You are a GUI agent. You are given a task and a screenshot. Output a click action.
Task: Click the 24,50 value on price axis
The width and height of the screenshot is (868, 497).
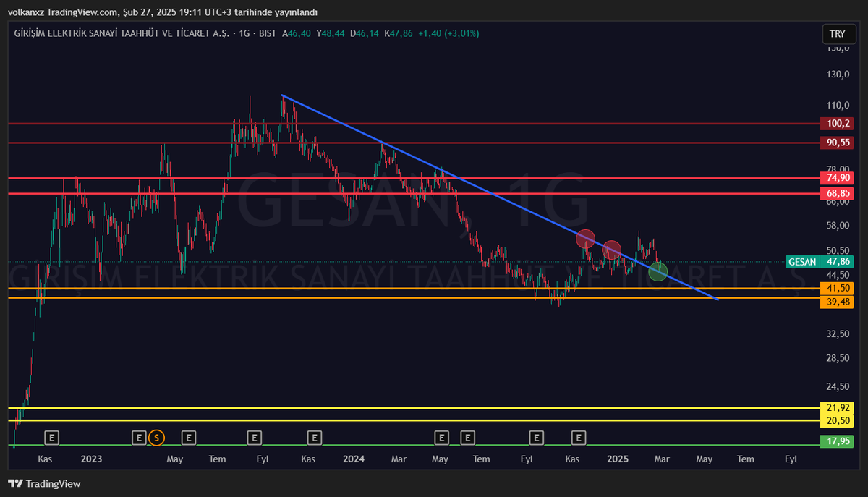pos(838,386)
